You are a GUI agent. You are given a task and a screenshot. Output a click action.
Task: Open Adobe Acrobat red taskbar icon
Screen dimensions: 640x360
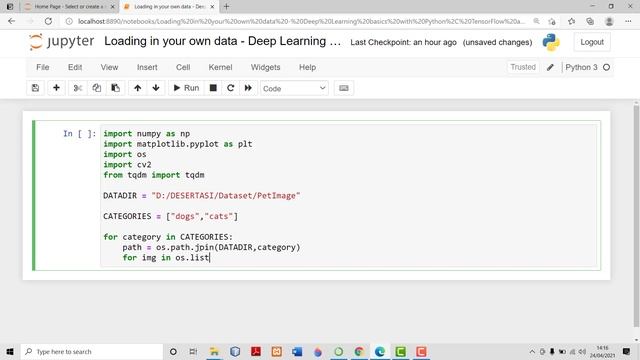point(256,351)
